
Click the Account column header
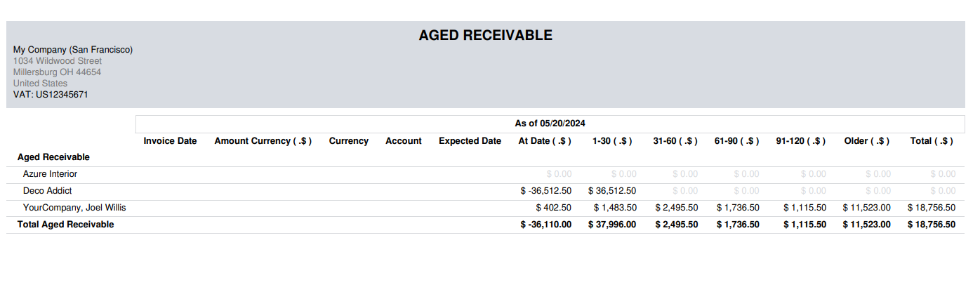[x=403, y=141]
